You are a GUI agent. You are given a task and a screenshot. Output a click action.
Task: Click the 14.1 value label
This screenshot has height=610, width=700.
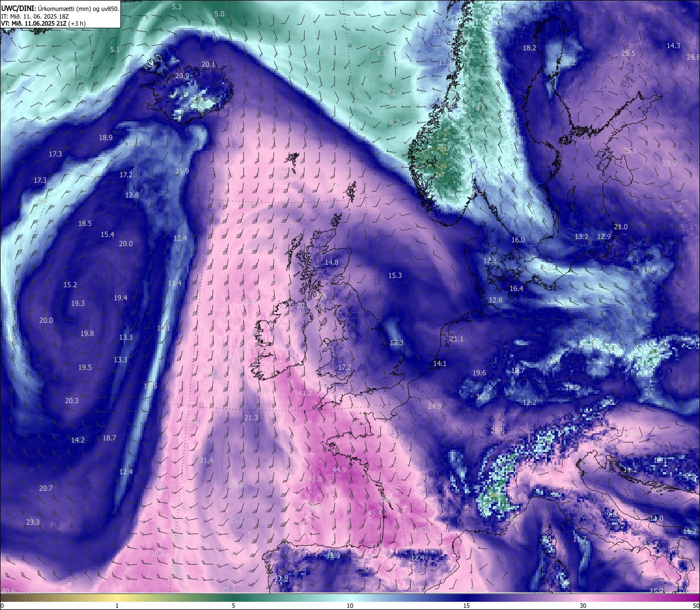pyautogui.click(x=440, y=363)
